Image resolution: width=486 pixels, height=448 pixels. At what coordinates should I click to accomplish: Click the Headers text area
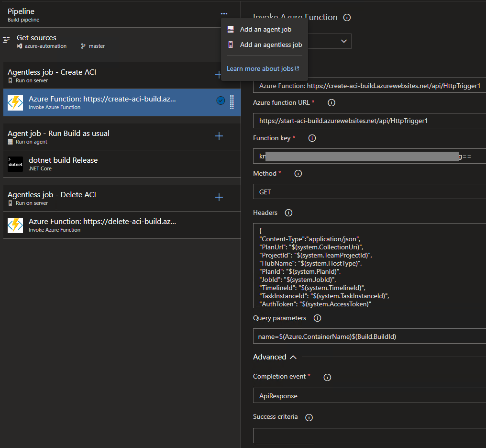(x=369, y=265)
